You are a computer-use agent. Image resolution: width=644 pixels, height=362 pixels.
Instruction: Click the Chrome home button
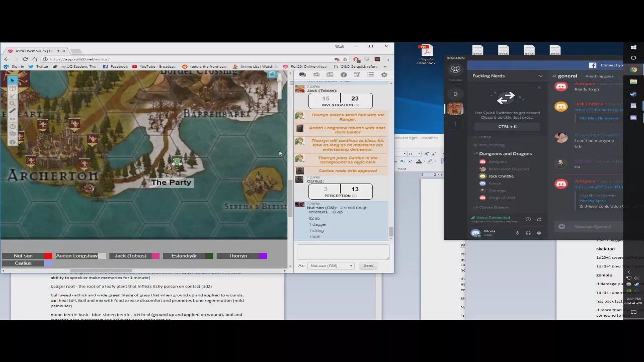pos(34,59)
